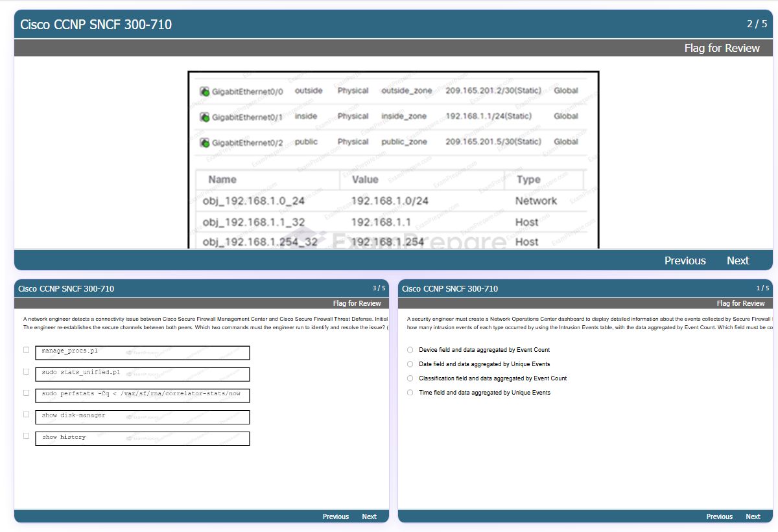
Task: Click GigabitEthernet0/2 status icon
Action: click(204, 143)
